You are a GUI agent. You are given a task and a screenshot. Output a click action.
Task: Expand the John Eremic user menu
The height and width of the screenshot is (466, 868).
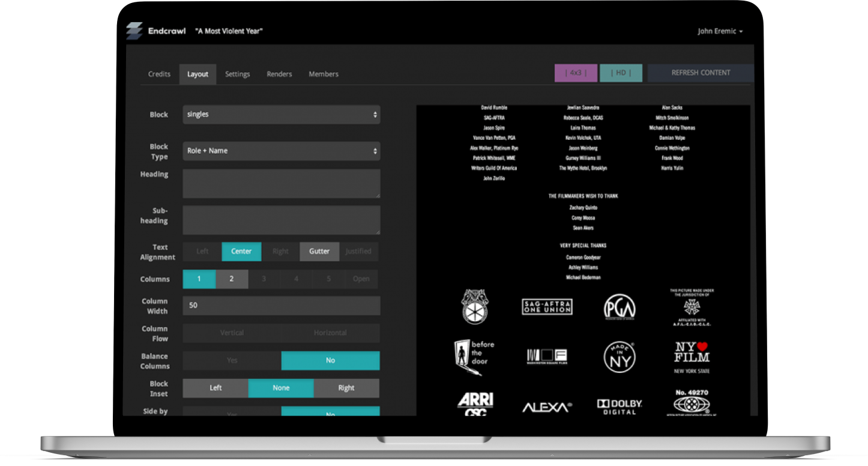coord(720,31)
